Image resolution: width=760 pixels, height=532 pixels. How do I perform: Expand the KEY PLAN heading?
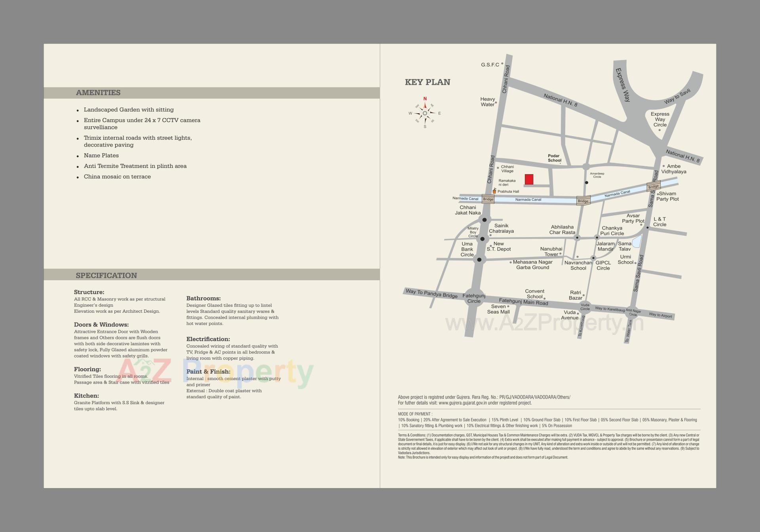pos(427,82)
